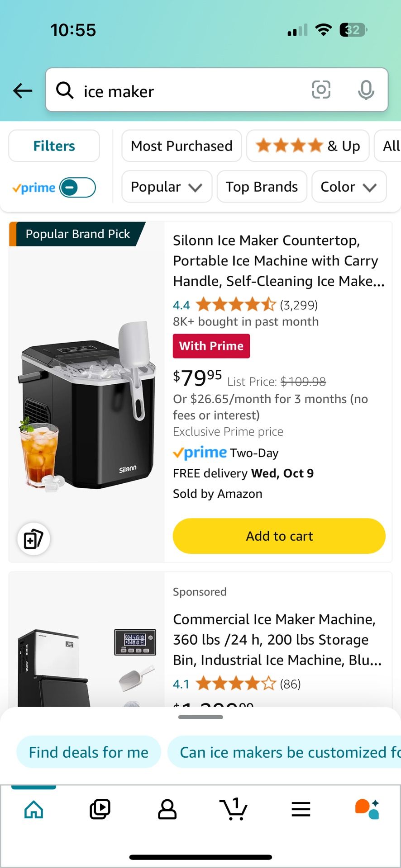401x868 pixels.
Task: Select the Top Brands filter chip
Action: point(262,187)
